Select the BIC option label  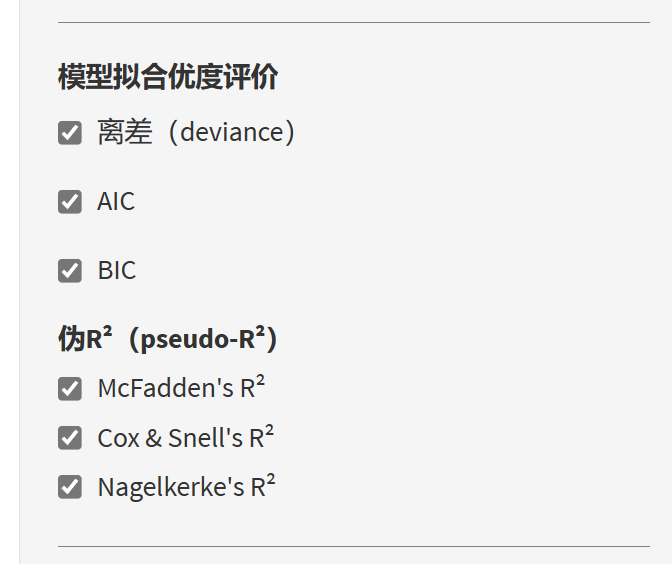coord(116,271)
